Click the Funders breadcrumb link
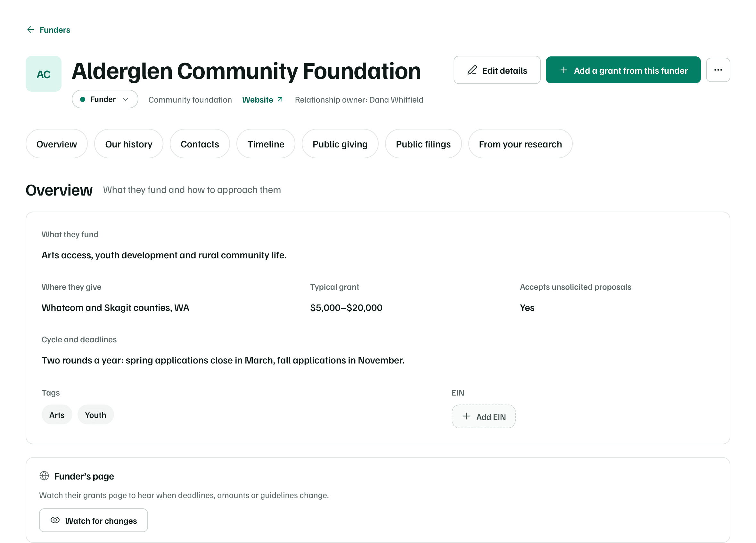 [x=55, y=30]
